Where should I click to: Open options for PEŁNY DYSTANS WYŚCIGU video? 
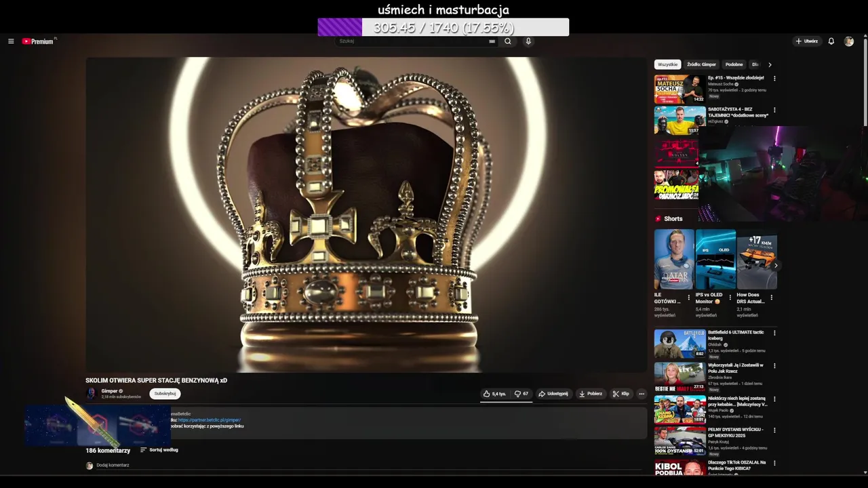[774, 430]
